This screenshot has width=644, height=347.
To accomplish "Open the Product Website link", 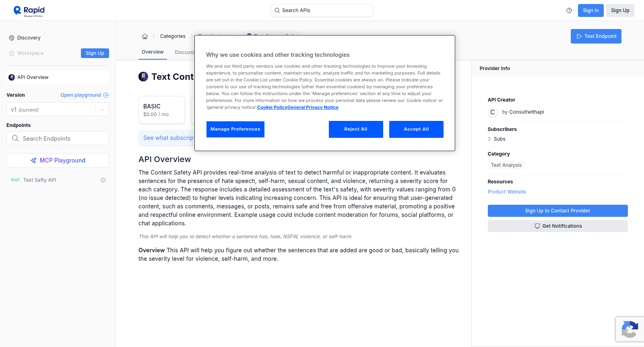I will (x=507, y=192).
